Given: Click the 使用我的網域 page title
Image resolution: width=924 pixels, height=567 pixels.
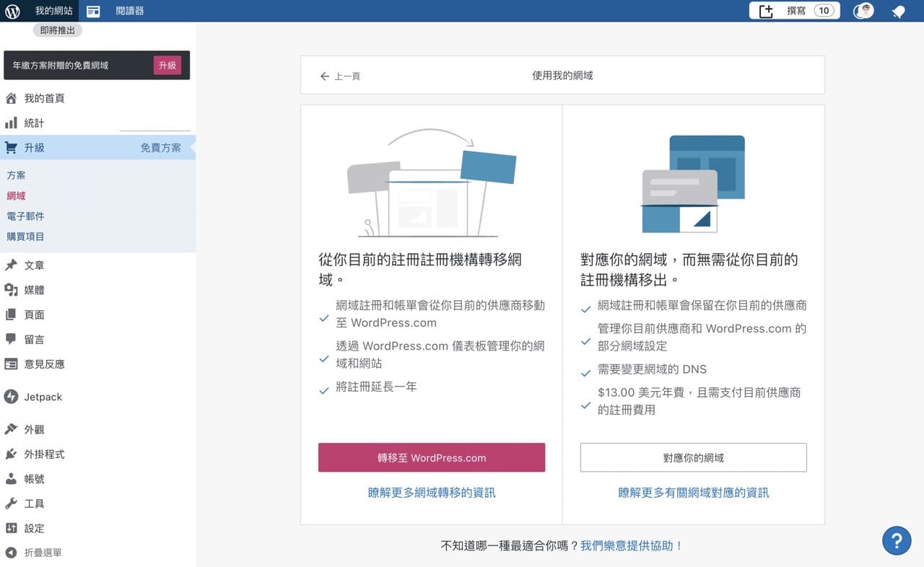Looking at the screenshot, I should coord(562,75).
